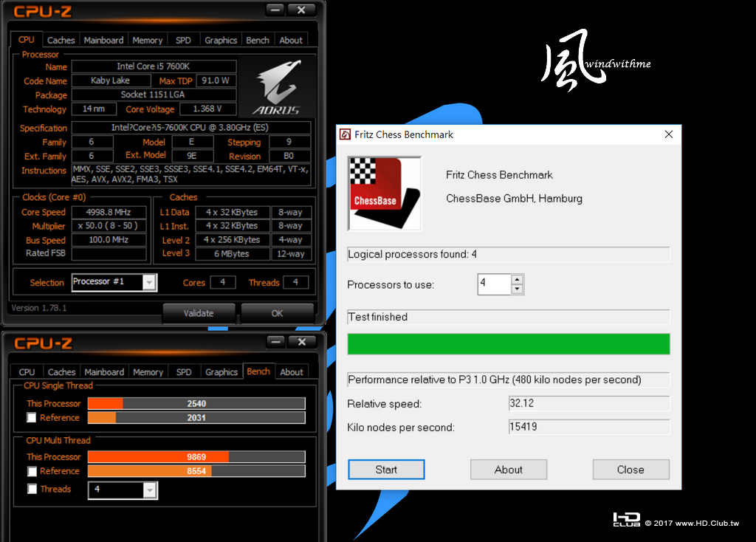This screenshot has height=542, width=756.
Task: Click Core Speed value 4998.8 MHz
Action: [109, 212]
